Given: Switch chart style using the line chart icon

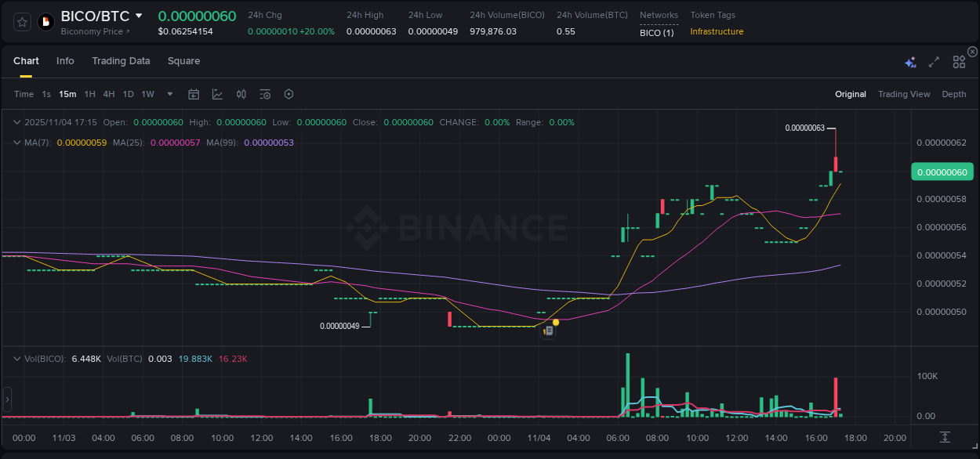Looking at the screenshot, I should pyautogui.click(x=217, y=94).
